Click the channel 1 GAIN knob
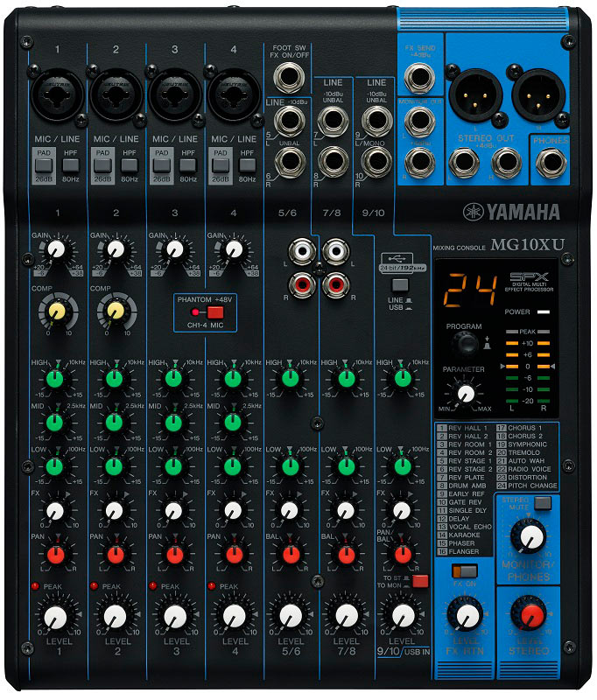 57,250
